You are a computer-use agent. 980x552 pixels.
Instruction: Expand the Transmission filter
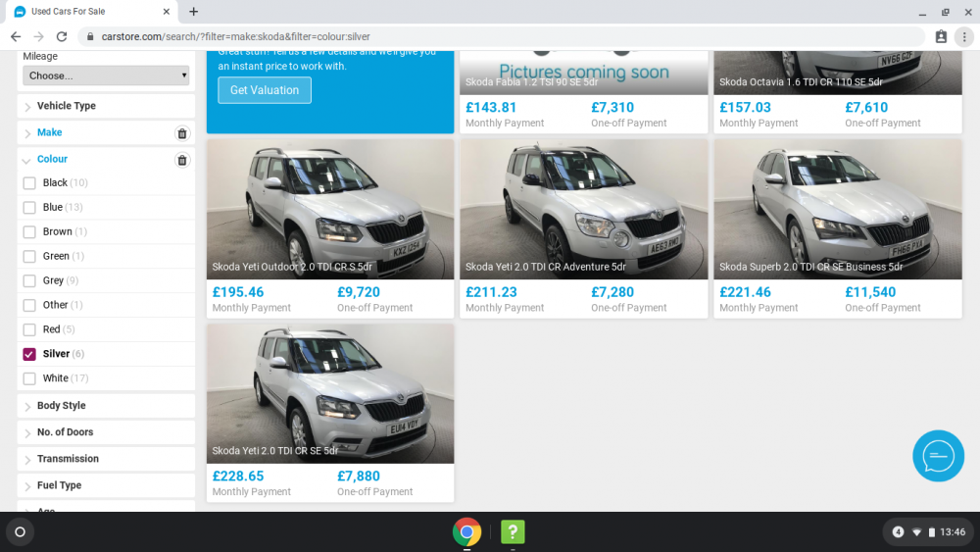(x=106, y=458)
